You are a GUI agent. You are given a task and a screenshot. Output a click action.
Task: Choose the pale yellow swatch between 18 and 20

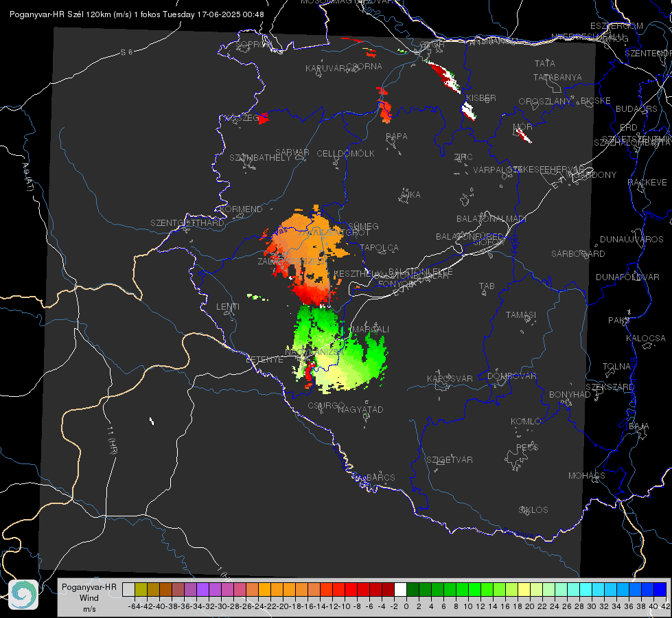click(x=524, y=589)
